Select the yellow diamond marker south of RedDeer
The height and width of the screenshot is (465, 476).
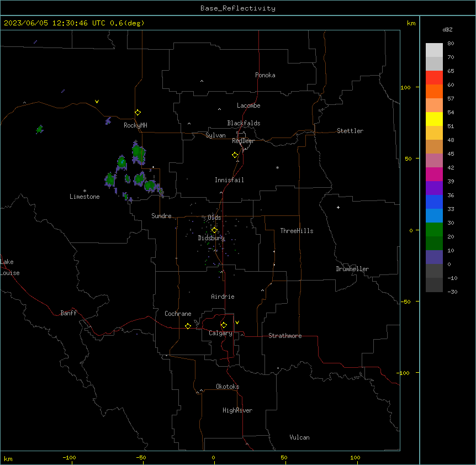tap(235, 155)
